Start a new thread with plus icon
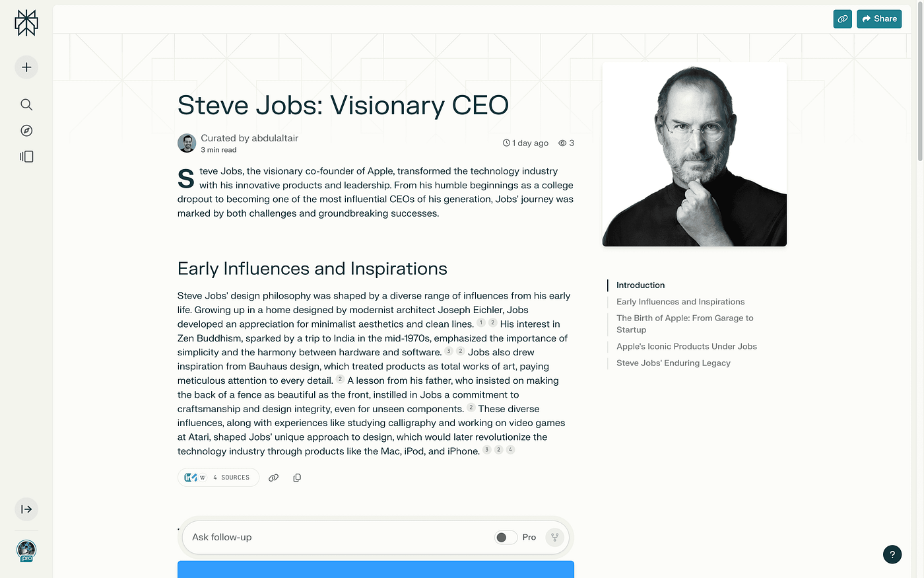This screenshot has height=578, width=924. click(x=26, y=67)
